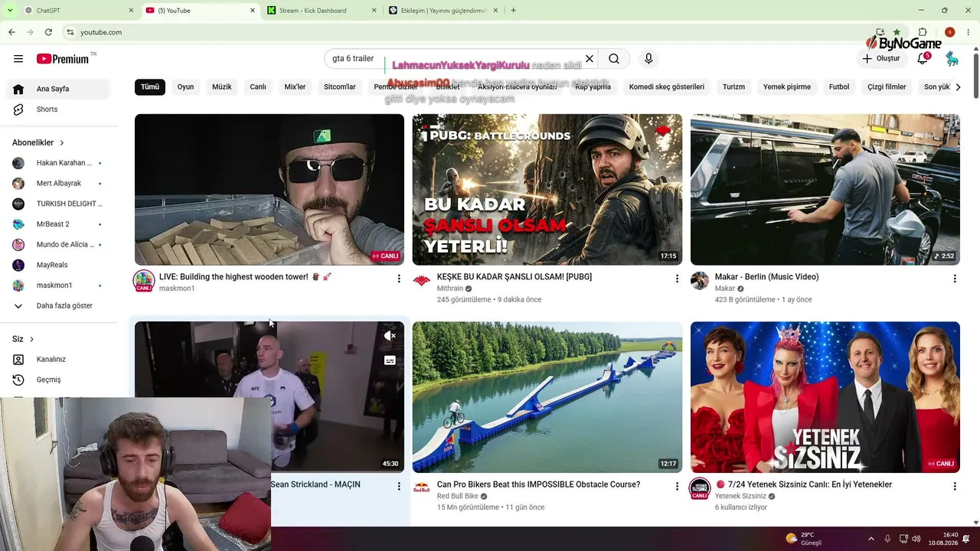Open the browser extensions puzzle icon
Viewport: 980px width, 551px height.
click(x=923, y=32)
